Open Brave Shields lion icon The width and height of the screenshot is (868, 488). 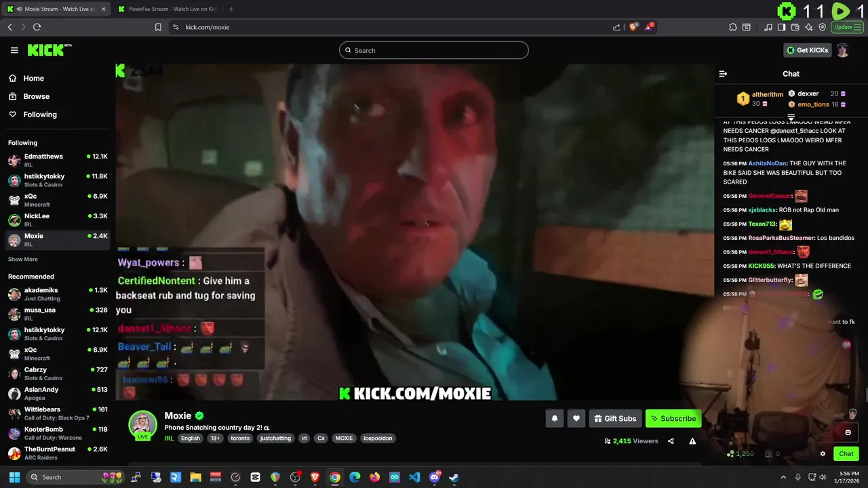pos(634,27)
